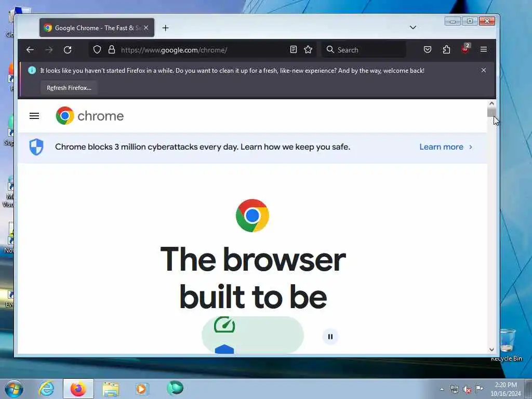The height and width of the screenshot is (399, 532).
Task: Click into the Search box
Action: pos(363,50)
